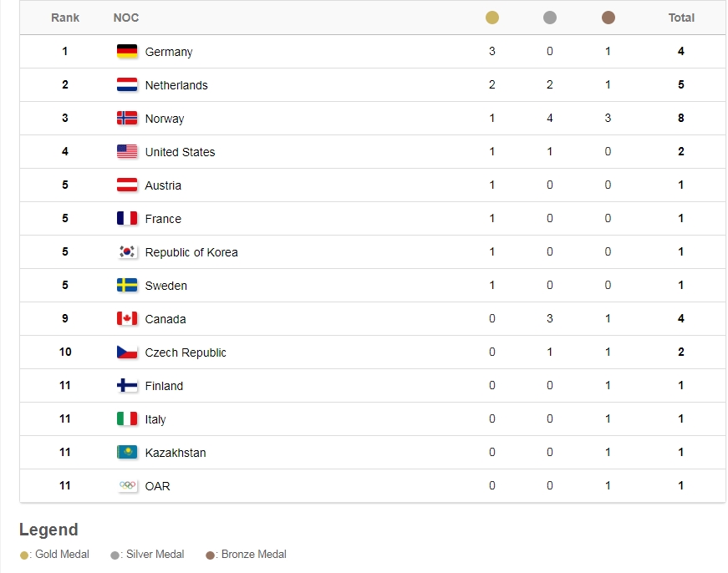Select the Finland row name
The width and height of the screenshot is (728, 573).
tap(164, 386)
